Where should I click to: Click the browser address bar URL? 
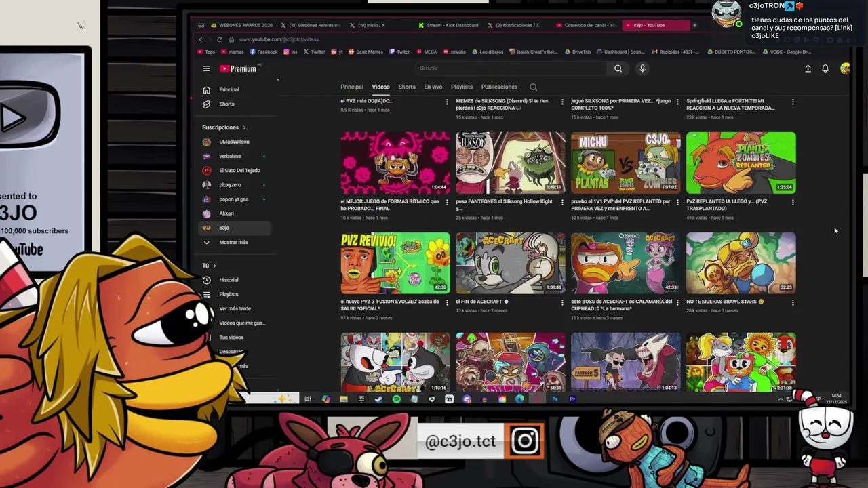pos(279,39)
